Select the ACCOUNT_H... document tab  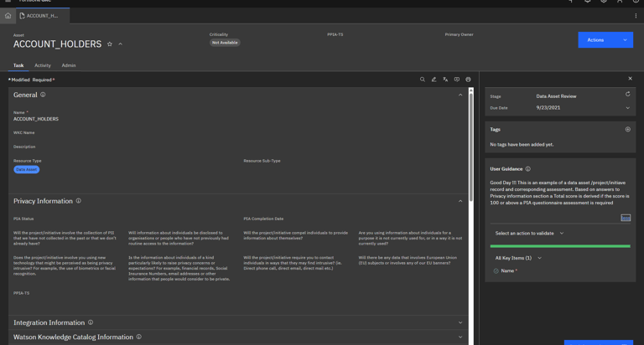[42, 16]
